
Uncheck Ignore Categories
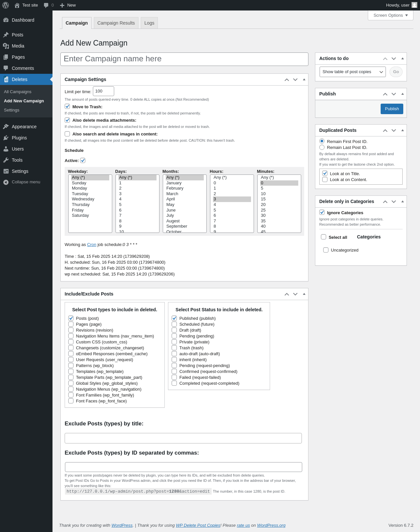pyautogui.click(x=322, y=212)
